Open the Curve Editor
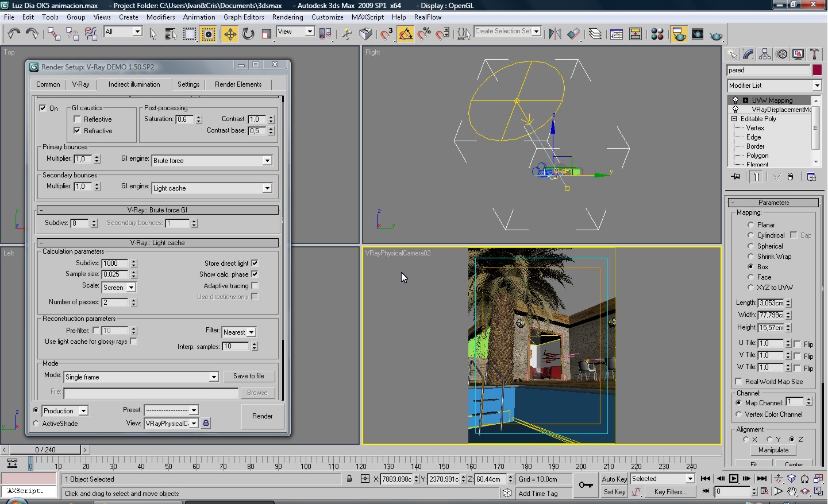The width and height of the screenshot is (828, 504). (x=617, y=34)
